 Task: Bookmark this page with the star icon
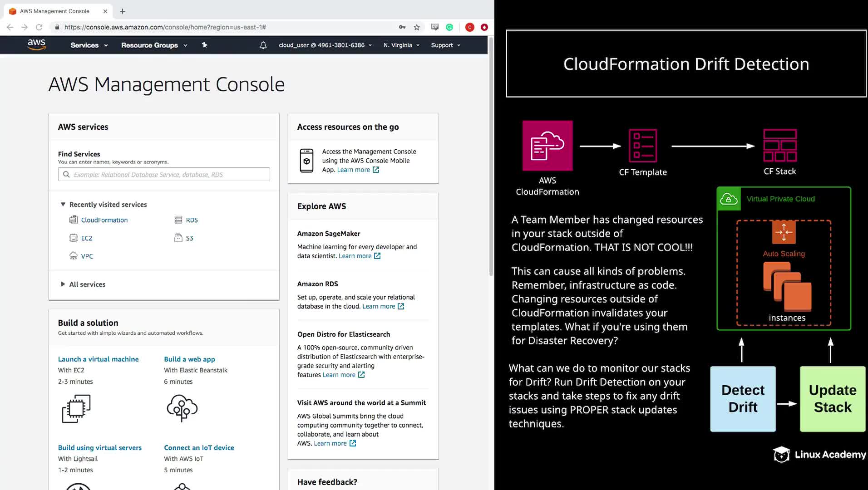[x=417, y=27]
